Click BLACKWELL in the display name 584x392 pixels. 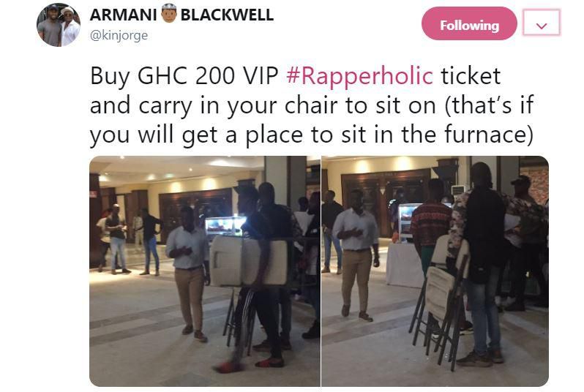pos(227,15)
